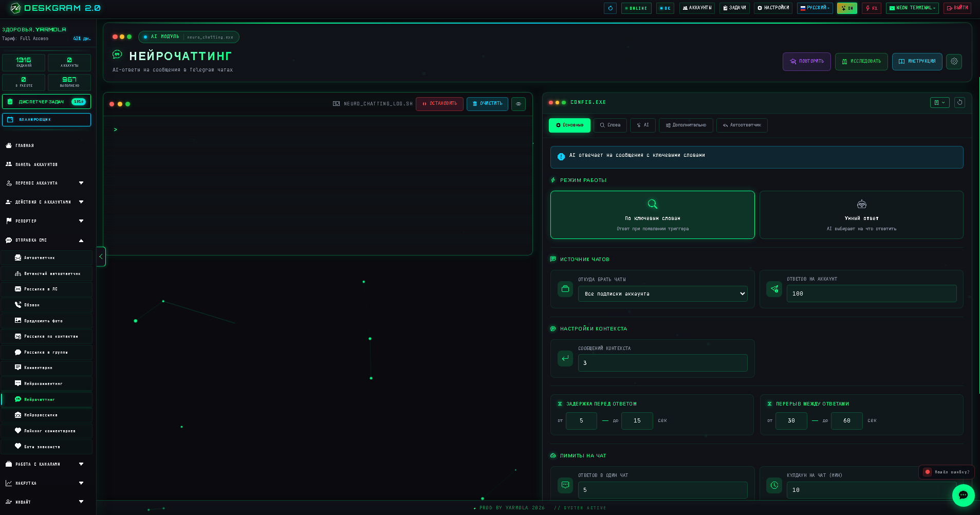Click the Исследовать button
Image resolution: width=980 pixels, height=515 pixels.
[x=861, y=62]
